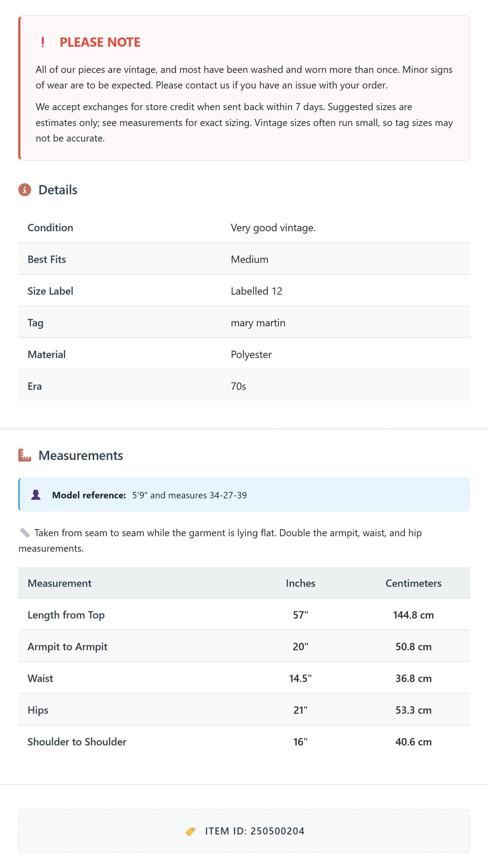The image size is (489, 868).
Task: Click the purple person icon in Model reference
Action: tap(36, 495)
